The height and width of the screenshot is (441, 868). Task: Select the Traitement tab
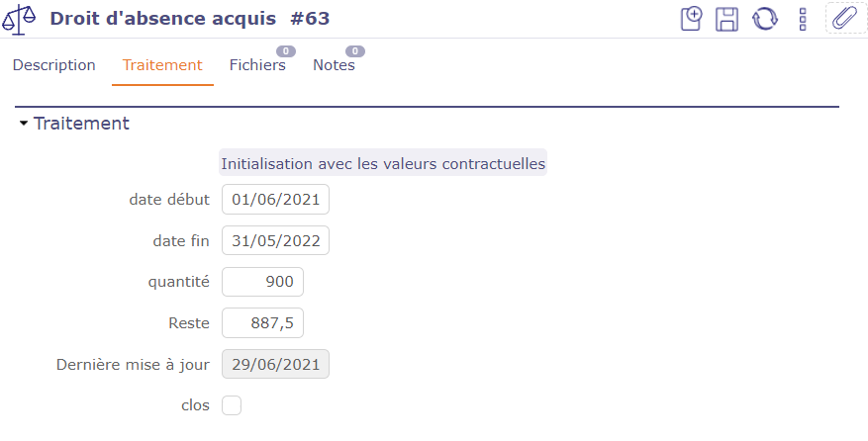pyautogui.click(x=162, y=65)
